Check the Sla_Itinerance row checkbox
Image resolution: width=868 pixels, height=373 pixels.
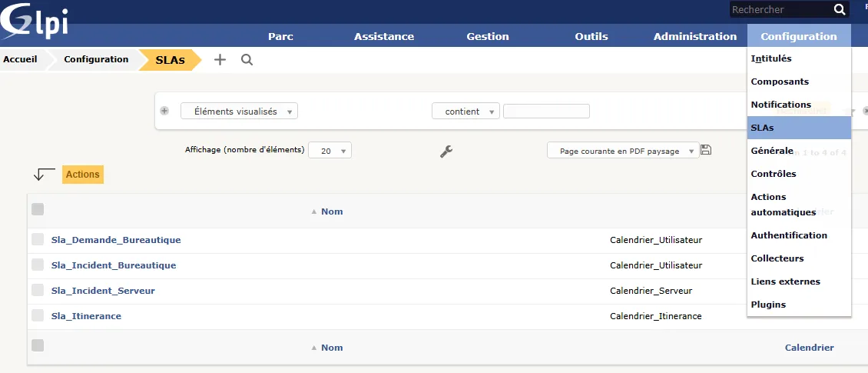point(38,315)
